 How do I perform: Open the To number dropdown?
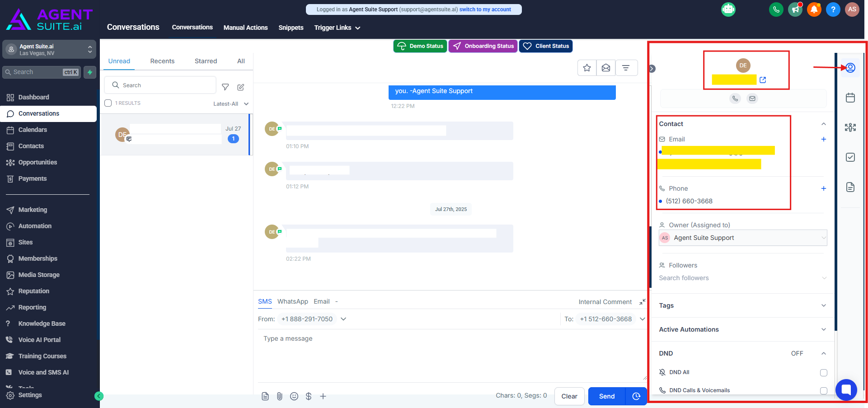(642, 319)
